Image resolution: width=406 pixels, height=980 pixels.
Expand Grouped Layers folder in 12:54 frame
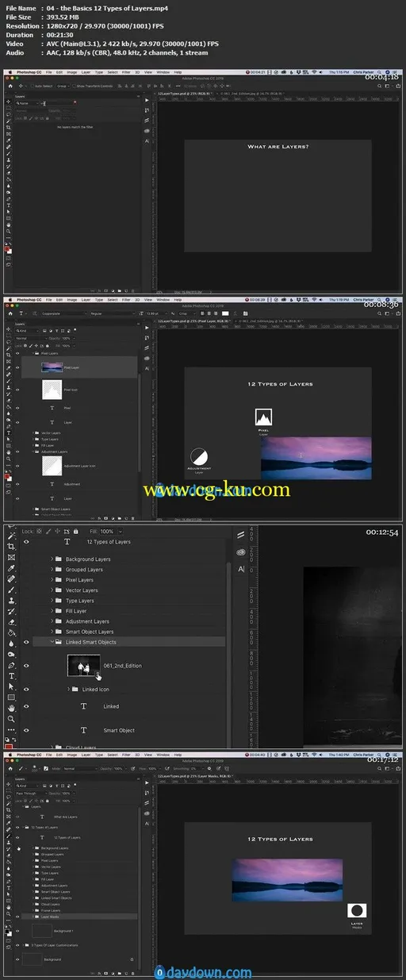click(x=52, y=570)
